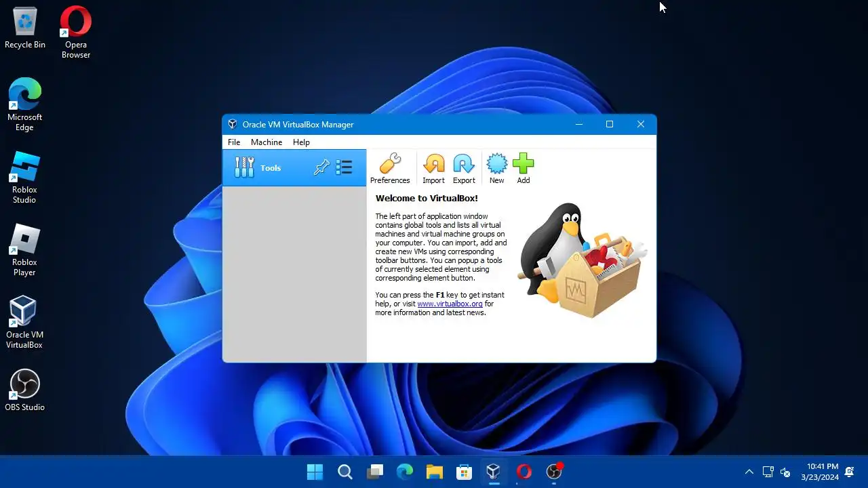This screenshot has width=868, height=488.
Task: Click OBS Studio icon on the taskbar
Action: pos(554,472)
